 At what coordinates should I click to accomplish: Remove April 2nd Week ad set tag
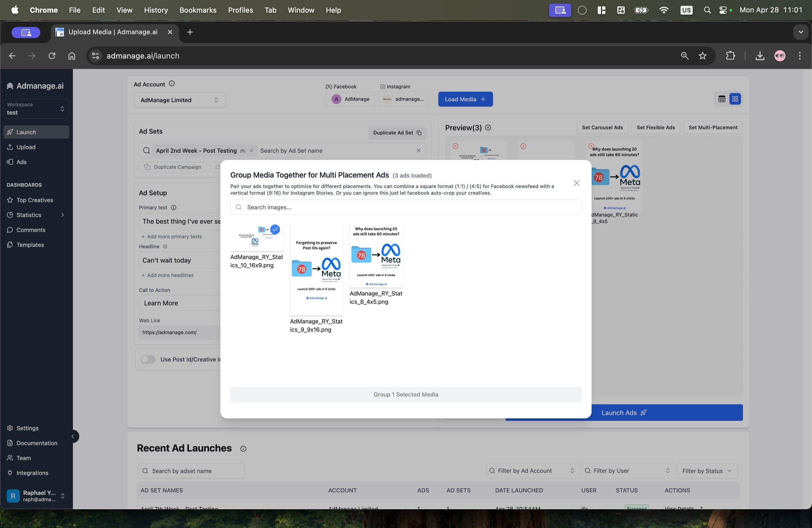tap(251, 151)
